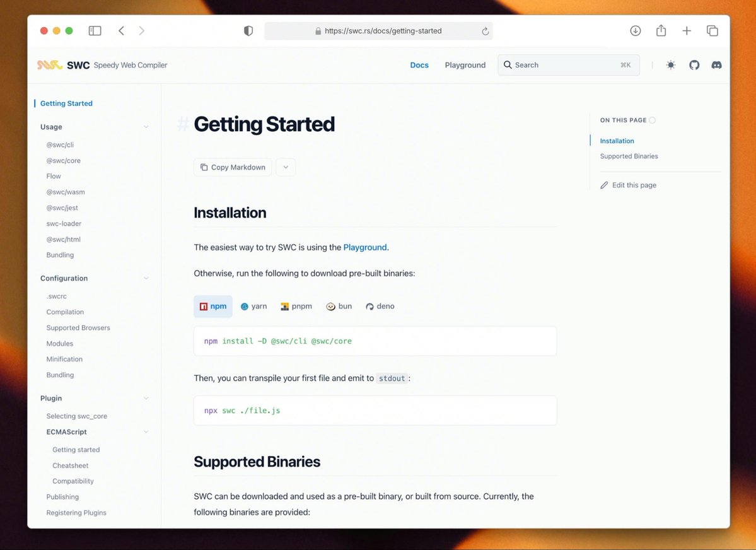The height and width of the screenshot is (550, 756).
Task: Jump to Installation in On This Page
Action: (617, 141)
